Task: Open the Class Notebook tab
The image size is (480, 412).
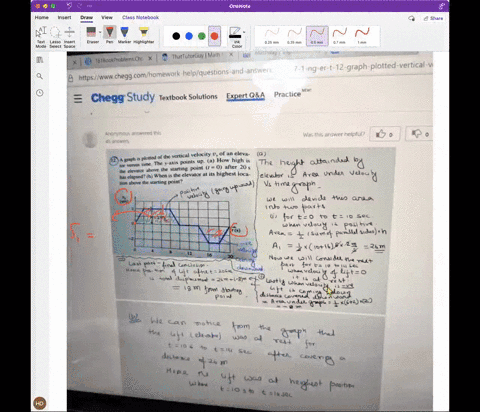Action: [140, 18]
